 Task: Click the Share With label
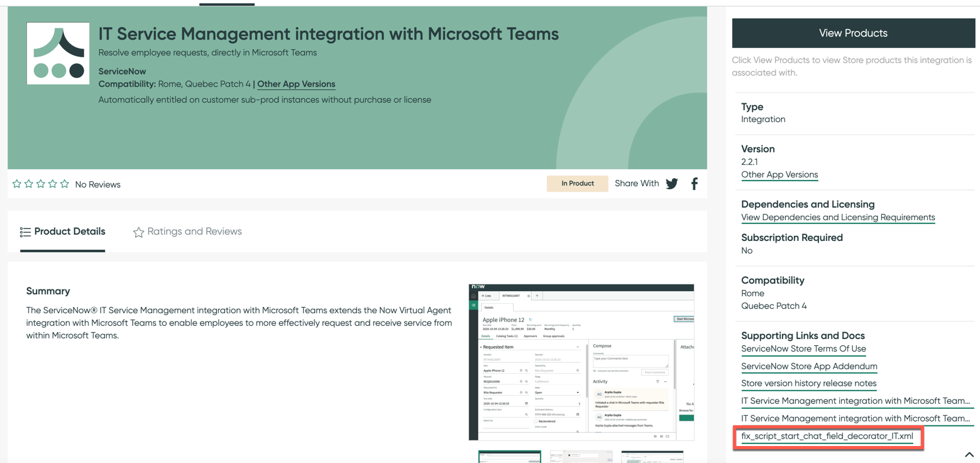click(x=637, y=184)
